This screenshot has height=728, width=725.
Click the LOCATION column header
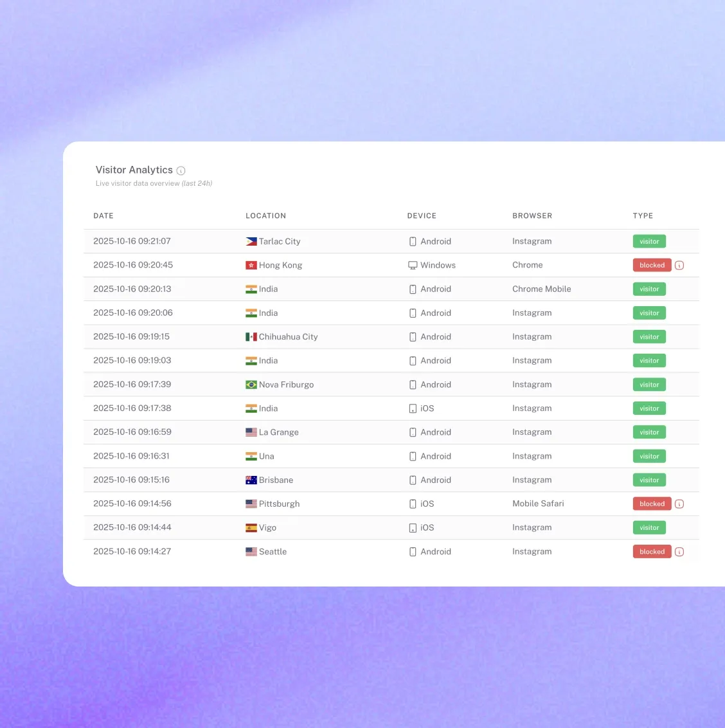[265, 216]
